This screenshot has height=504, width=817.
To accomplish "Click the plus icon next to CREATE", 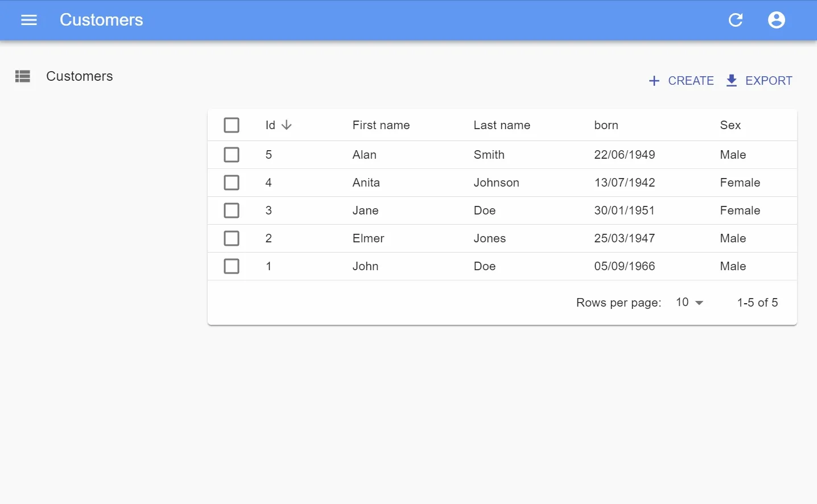I will (654, 81).
